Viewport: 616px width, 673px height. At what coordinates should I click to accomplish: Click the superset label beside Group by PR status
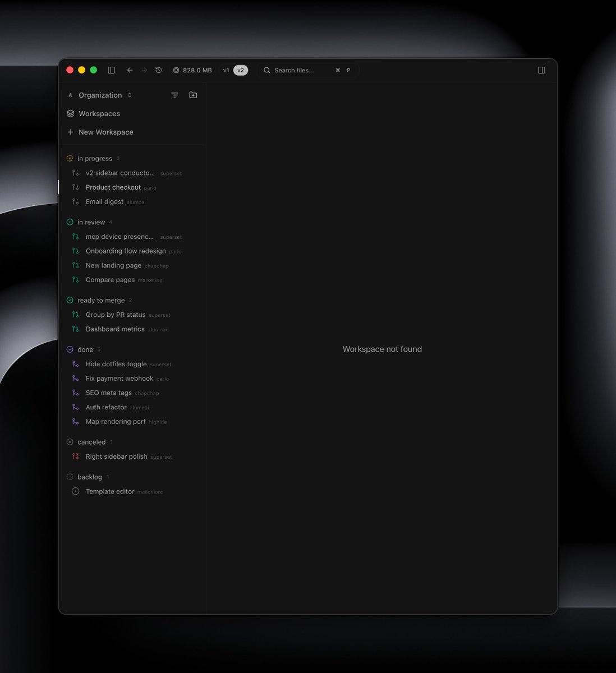click(x=159, y=315)
